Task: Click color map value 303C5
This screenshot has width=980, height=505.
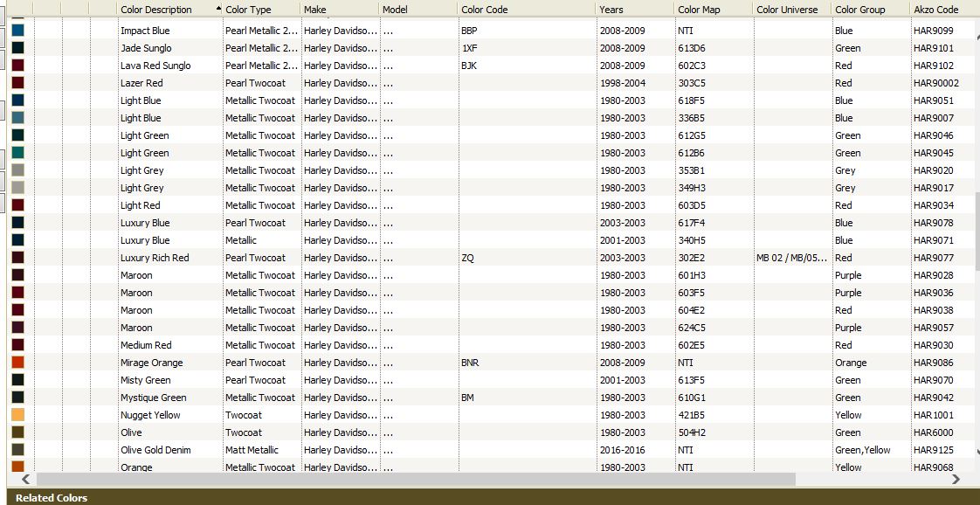Action: pyautogui.click(x=692, y=83)
